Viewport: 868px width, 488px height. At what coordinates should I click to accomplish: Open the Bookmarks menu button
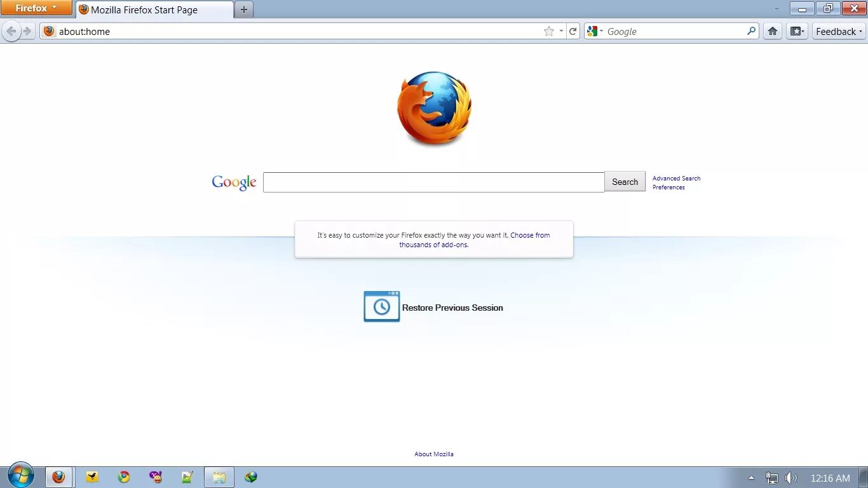(x=797, y=31)
